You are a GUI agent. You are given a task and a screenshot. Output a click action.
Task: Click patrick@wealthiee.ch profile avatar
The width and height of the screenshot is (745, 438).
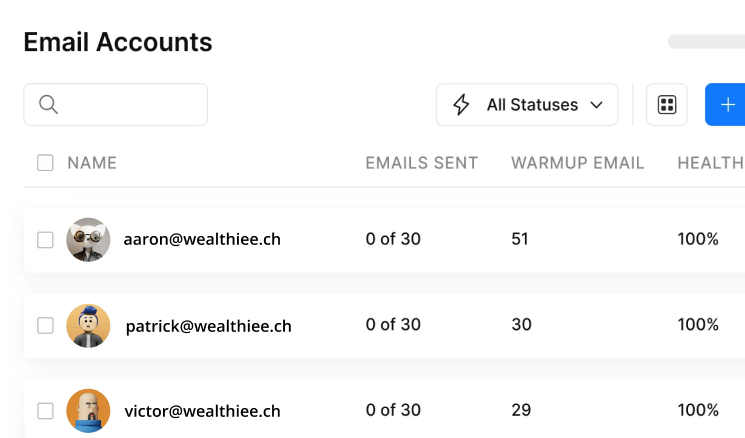point(88,325)
